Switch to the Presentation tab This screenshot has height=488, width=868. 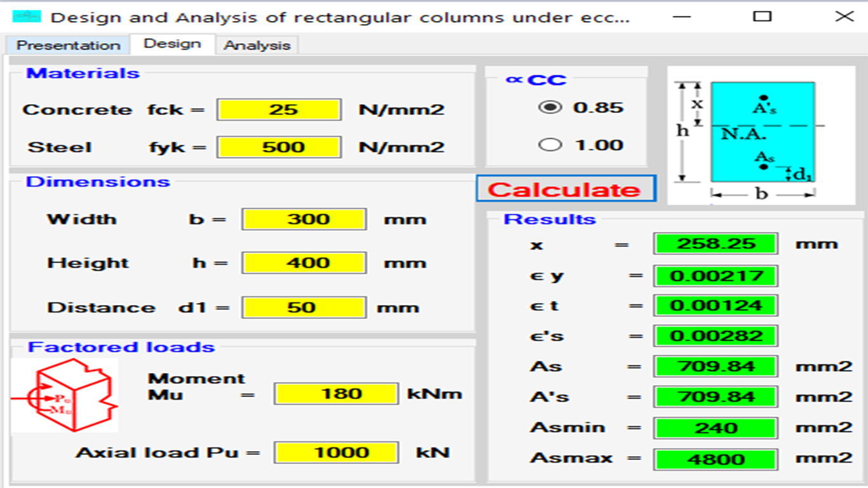[68, 45]
